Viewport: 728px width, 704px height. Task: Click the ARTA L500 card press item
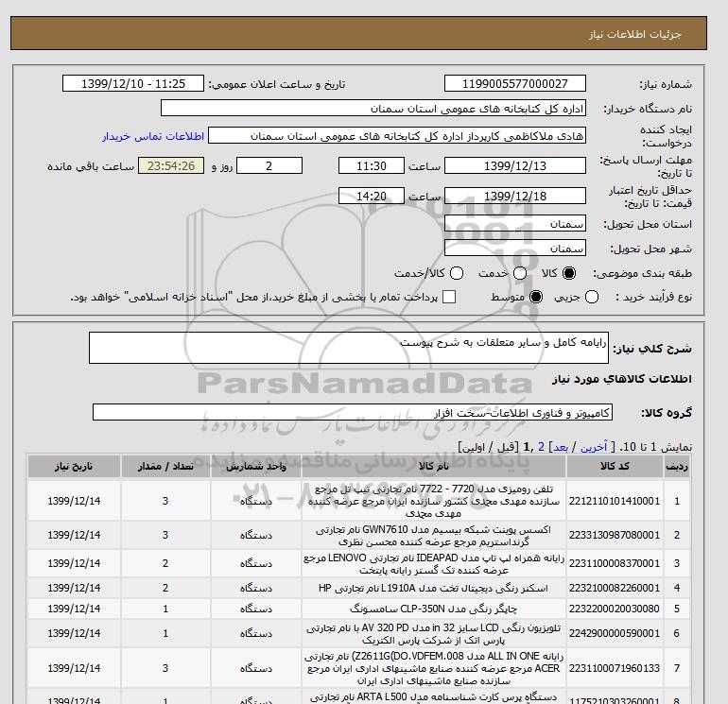434,698
